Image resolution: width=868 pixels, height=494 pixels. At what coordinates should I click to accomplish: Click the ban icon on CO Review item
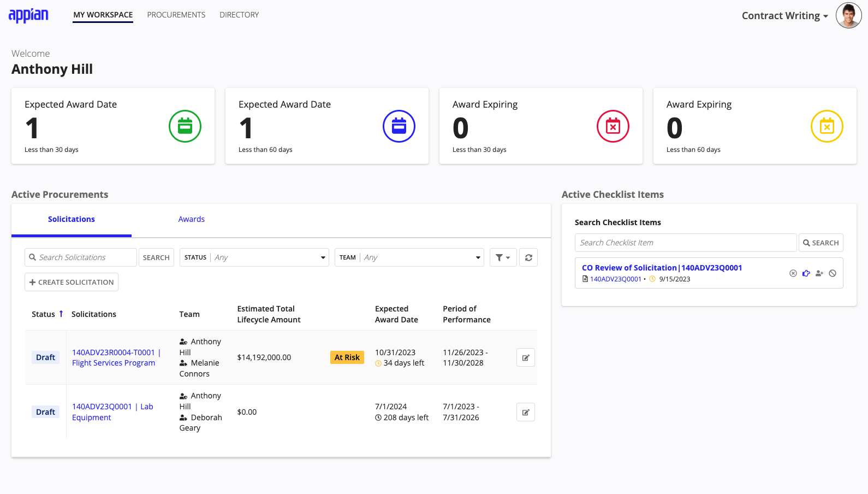833,273
